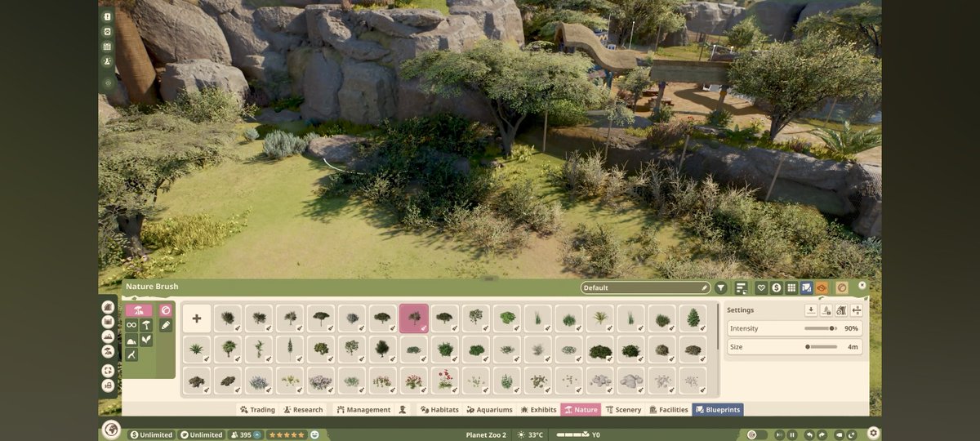980x441 pixels.
Task: Open the filter funnel button
Action: tap(721, 287)
